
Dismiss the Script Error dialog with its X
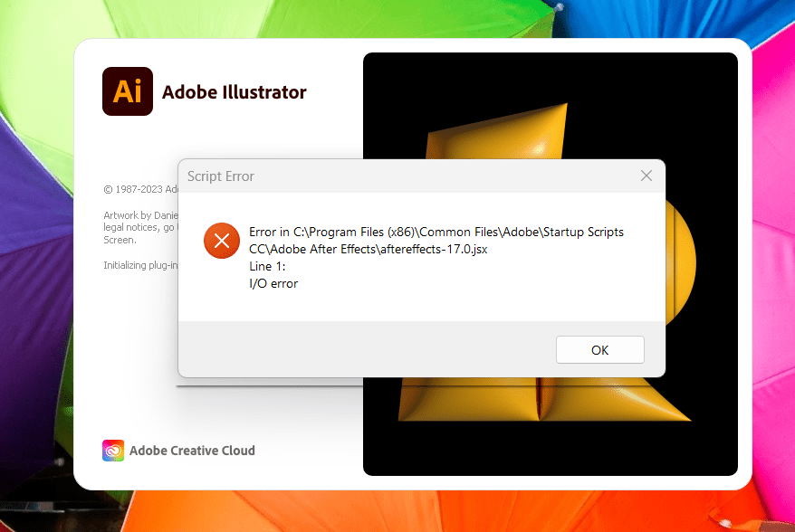click(x=646, y=176)
